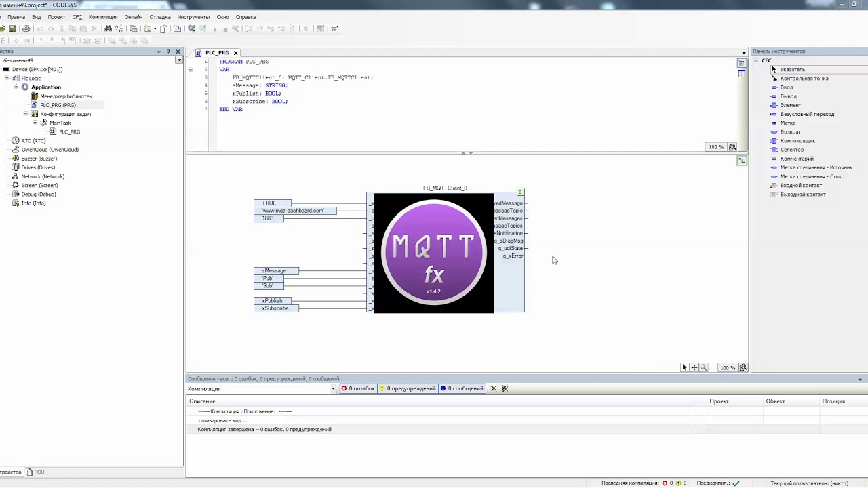Toggle the 0 ошибок errors filter
Viewport: 868px width, 488px height.
[358, 388]
